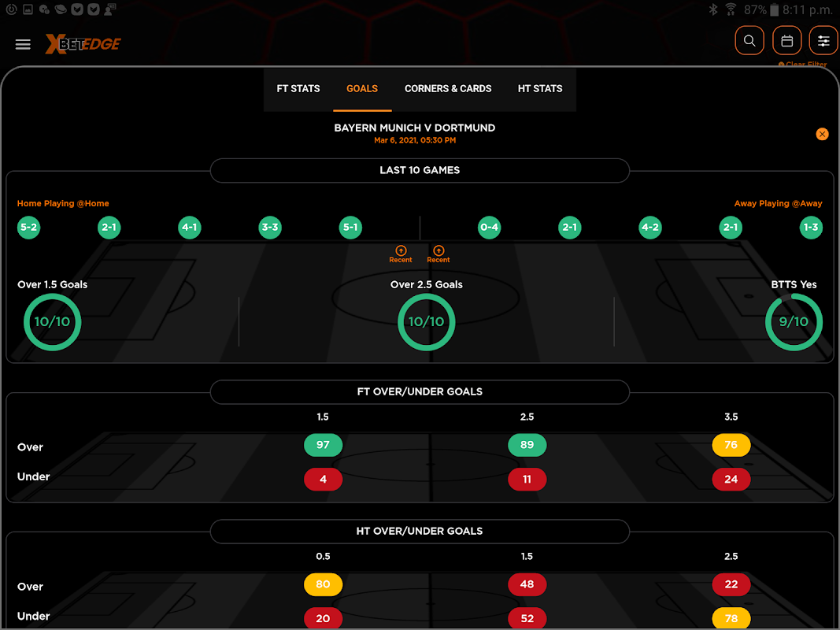Screen dimensions: 840x630
Task: Tap the battery status icon
Action: pyautogui.click(x=774, y=9)
